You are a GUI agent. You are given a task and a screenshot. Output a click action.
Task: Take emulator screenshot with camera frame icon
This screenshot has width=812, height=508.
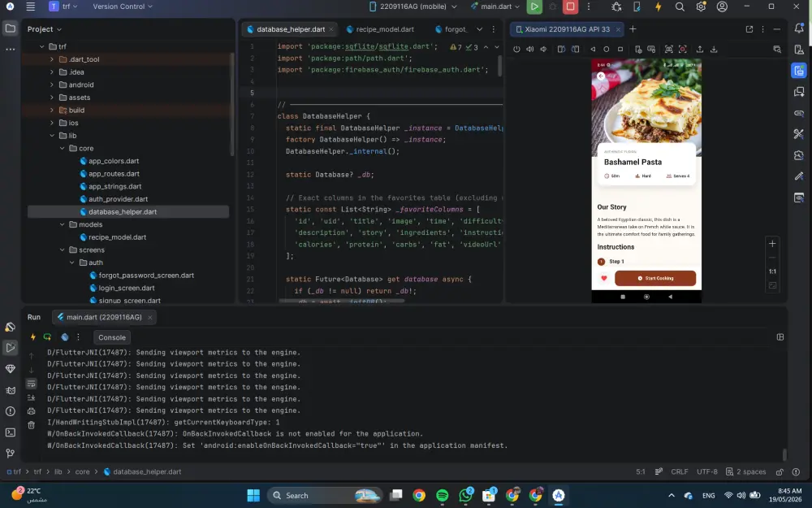[x=668, y=50]
